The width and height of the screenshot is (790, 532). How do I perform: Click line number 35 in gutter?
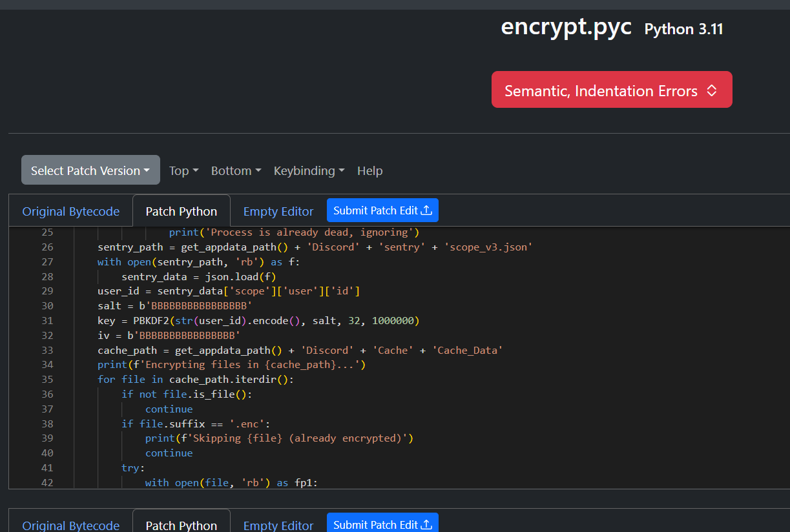pyautogui.click(x=47, y=379)
